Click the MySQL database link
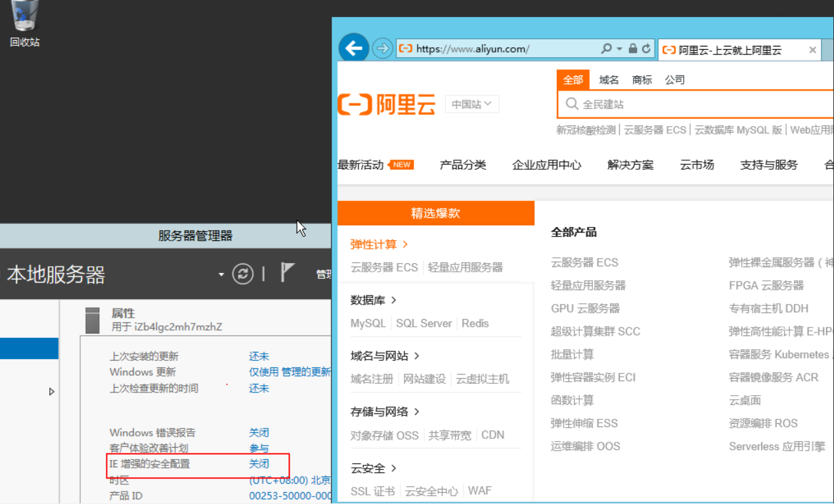Image resolution: width=834 pixels, height=504 pixels. click(x=368, y=323)
